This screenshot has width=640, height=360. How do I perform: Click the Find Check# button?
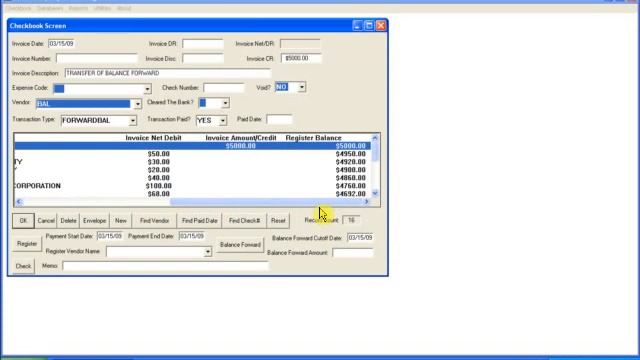pos(244,221)
